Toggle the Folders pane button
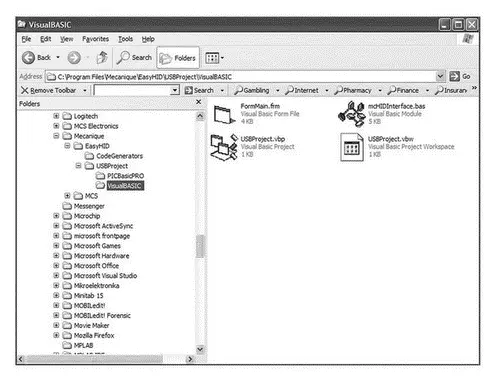 point(178,58)
